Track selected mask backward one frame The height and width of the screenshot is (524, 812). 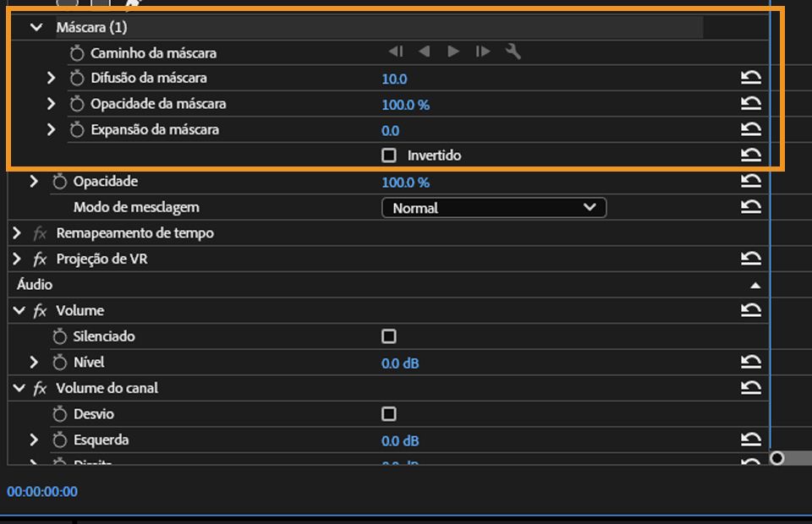coord(395,52)
